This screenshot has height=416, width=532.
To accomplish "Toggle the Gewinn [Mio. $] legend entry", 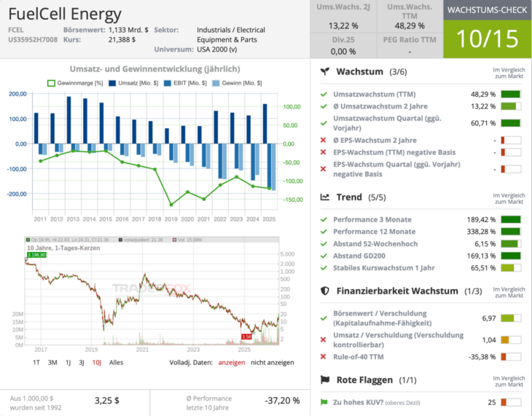I will pos(237,83).
